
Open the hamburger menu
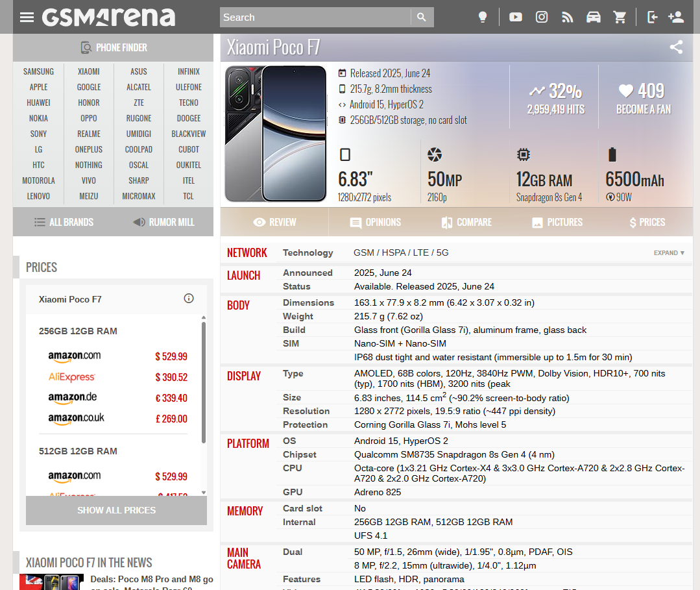click(27, 17)
